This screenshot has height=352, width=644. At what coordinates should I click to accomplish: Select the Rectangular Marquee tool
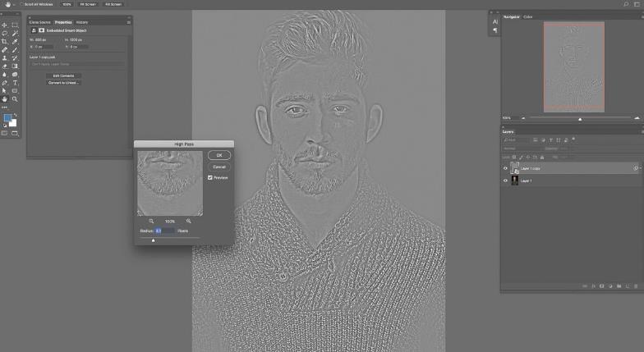(15, 25)
